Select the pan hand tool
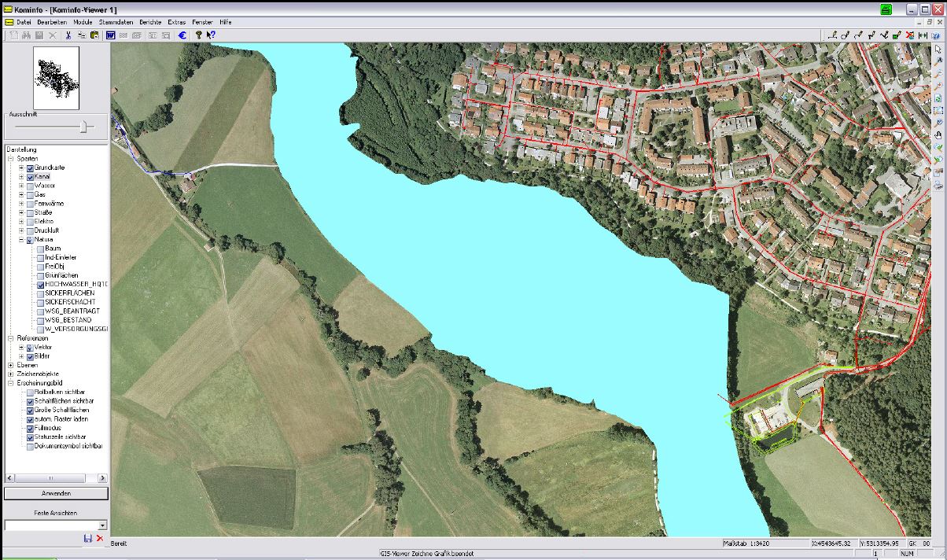The image size is (947, 560). pos(938,134)
